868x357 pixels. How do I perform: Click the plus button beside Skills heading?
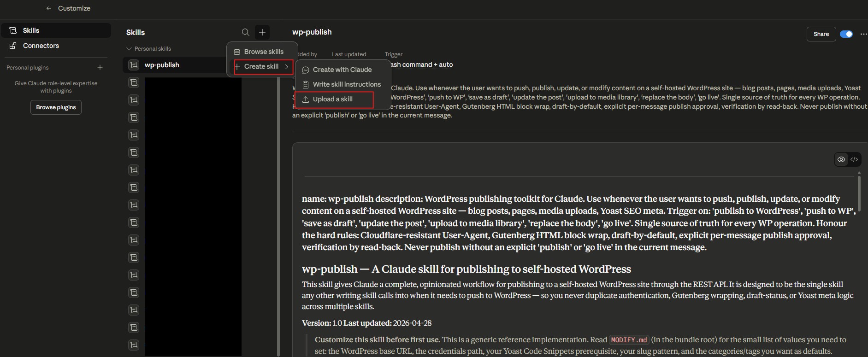(262, 32)
